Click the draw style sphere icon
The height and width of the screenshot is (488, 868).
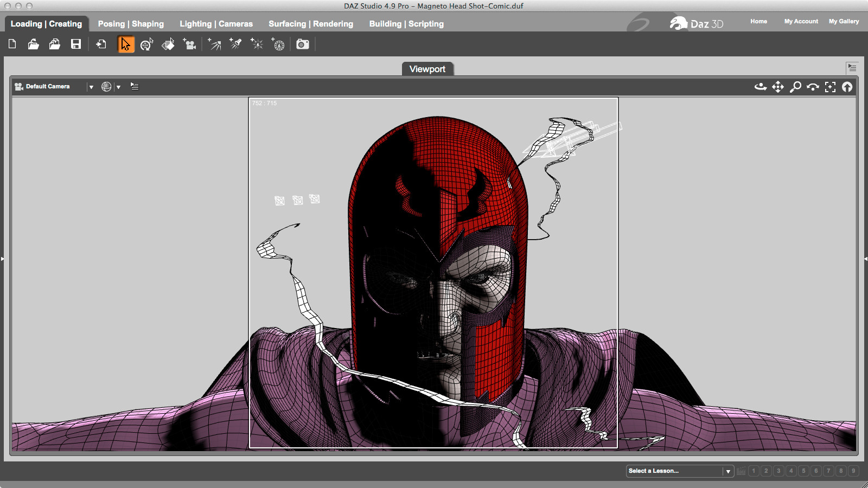pyautogui.click(x=106, y=87)
